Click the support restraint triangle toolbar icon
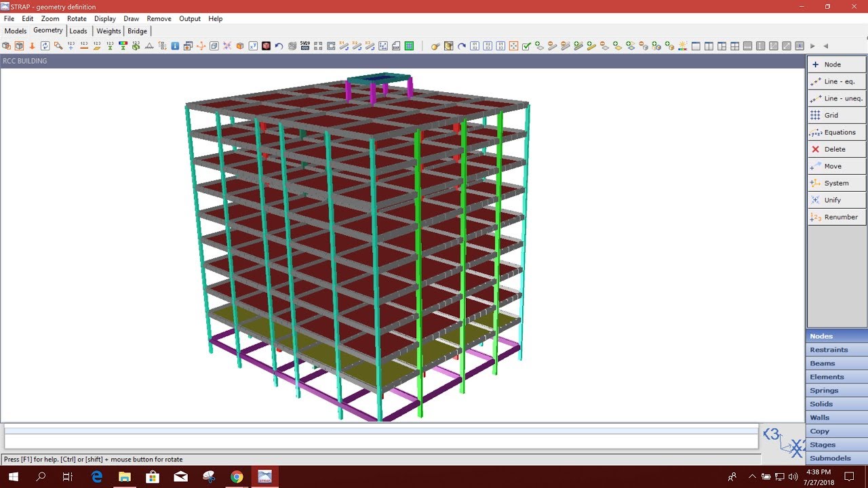The height and width of the screenshot is (488, 868). [148, 45]
